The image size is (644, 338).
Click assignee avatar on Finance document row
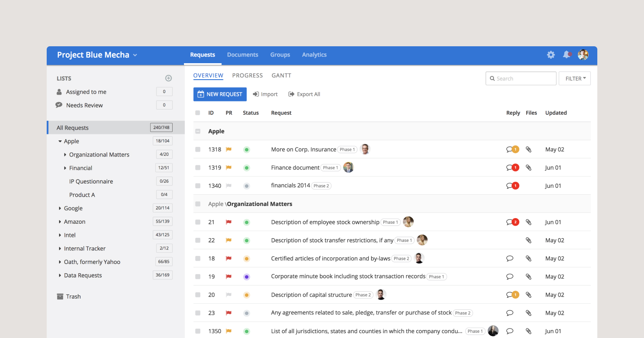348,167
